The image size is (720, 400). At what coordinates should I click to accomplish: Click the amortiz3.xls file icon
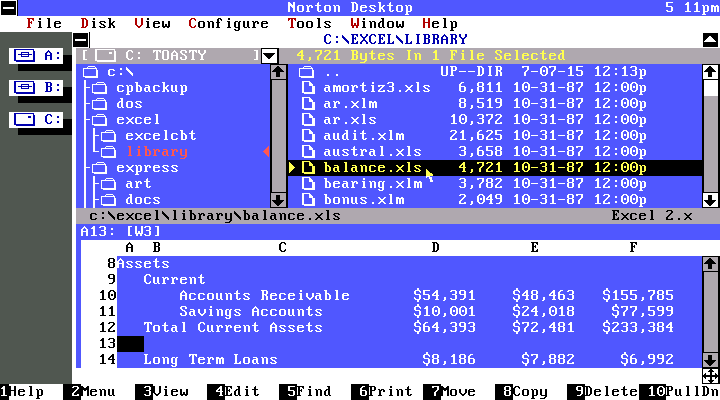tap(308, 88)
